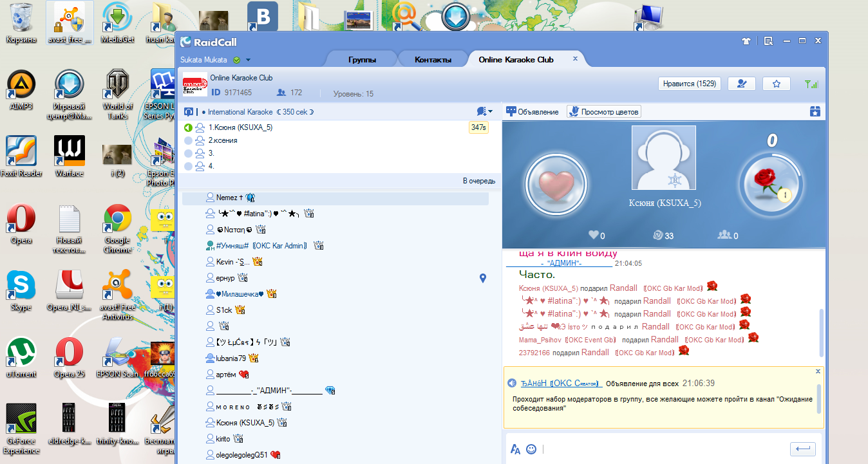Switch to the Группы tab
The height and width of the screenshot is (464, 868).
pyautogui.click(x=362, y=60)
